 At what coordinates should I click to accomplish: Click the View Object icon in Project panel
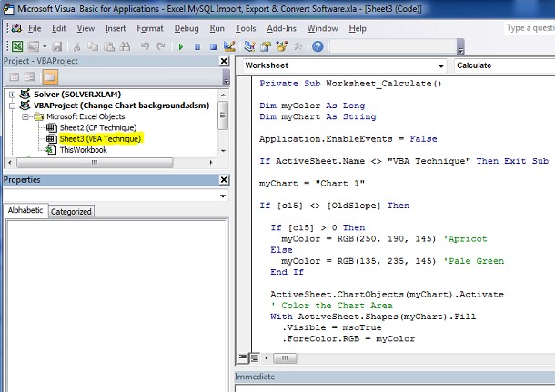coord(28,76)
